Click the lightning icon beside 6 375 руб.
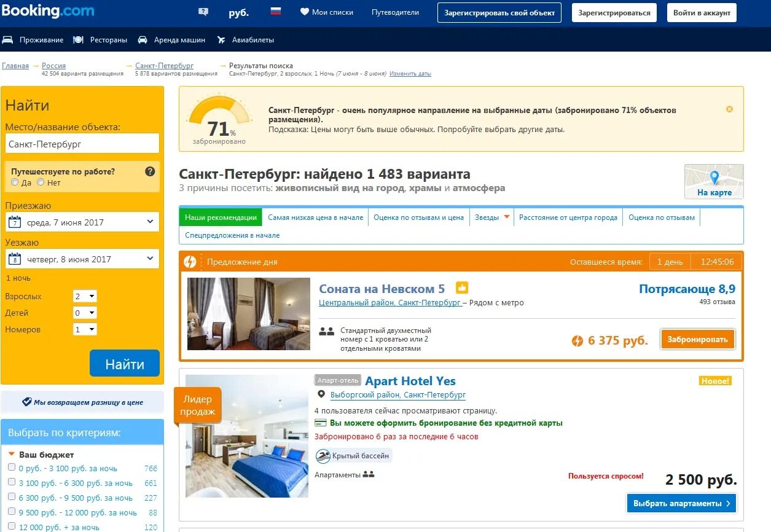771x532 pixels. coord(577,340)
